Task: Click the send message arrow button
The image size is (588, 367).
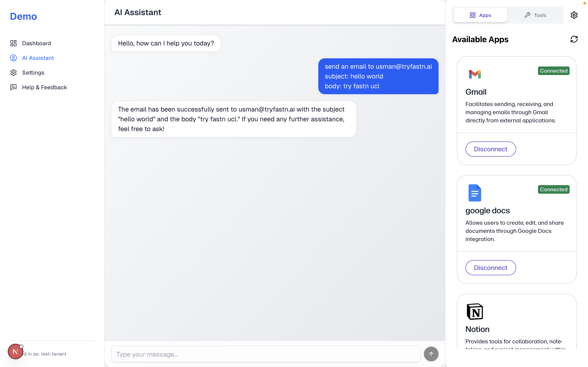Action: pos(431,354)
